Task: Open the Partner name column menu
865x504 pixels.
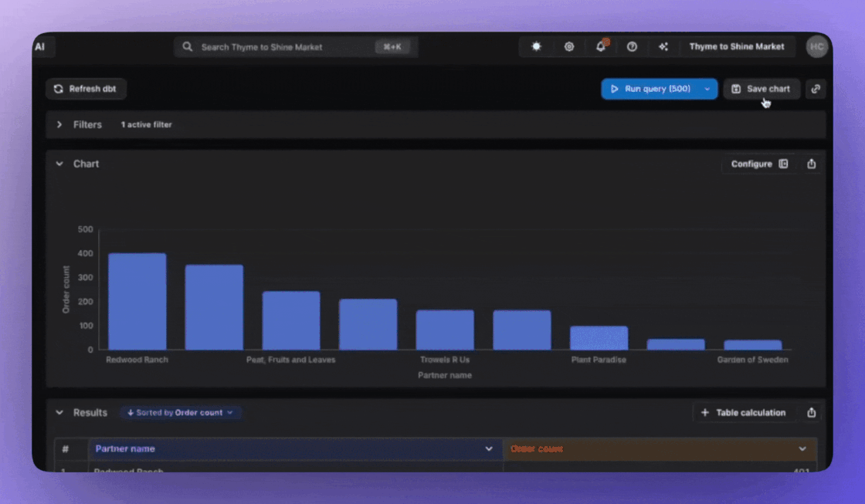Action: click(x=489, y=448)
